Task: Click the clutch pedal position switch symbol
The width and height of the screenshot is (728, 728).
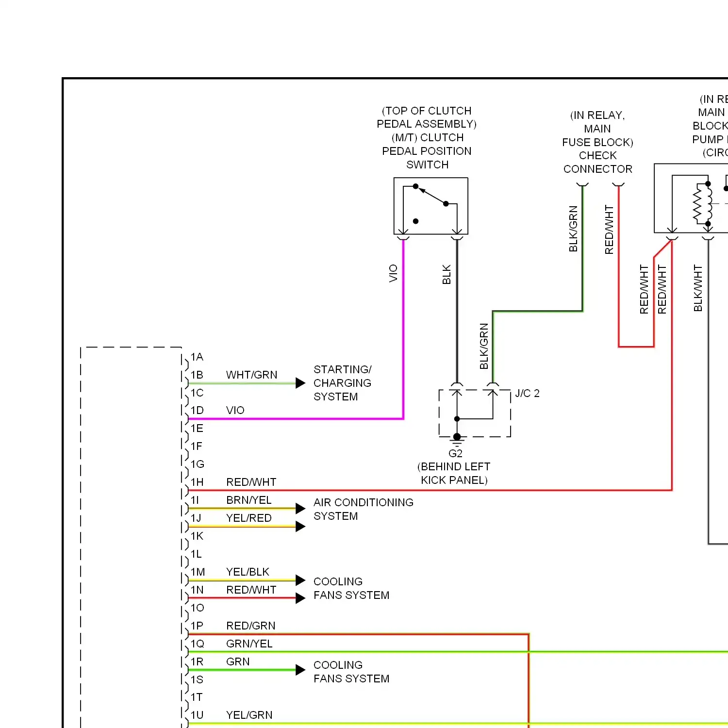Action: (430, 206)
